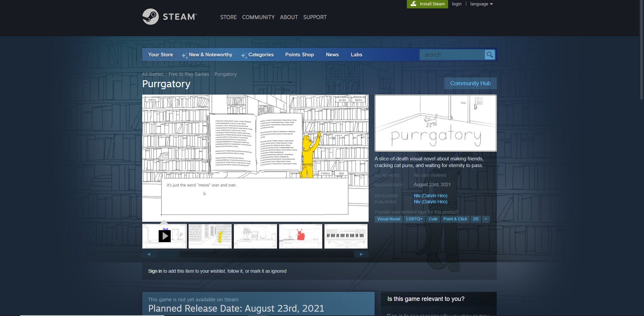Click the Visual Novel tag
Image resolution: width=644 pixels, height=316 pixels.
pyautogui.click(x=388, y=219)
